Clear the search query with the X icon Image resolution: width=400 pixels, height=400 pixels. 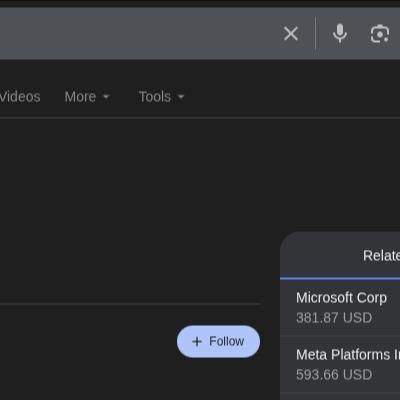tap(291, 34)
